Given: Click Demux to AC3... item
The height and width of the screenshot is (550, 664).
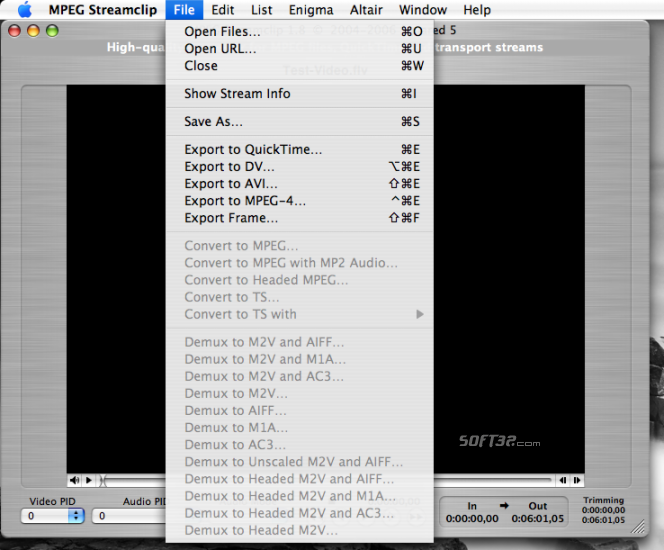Looking at the screenshot, I should pos(299,445).
